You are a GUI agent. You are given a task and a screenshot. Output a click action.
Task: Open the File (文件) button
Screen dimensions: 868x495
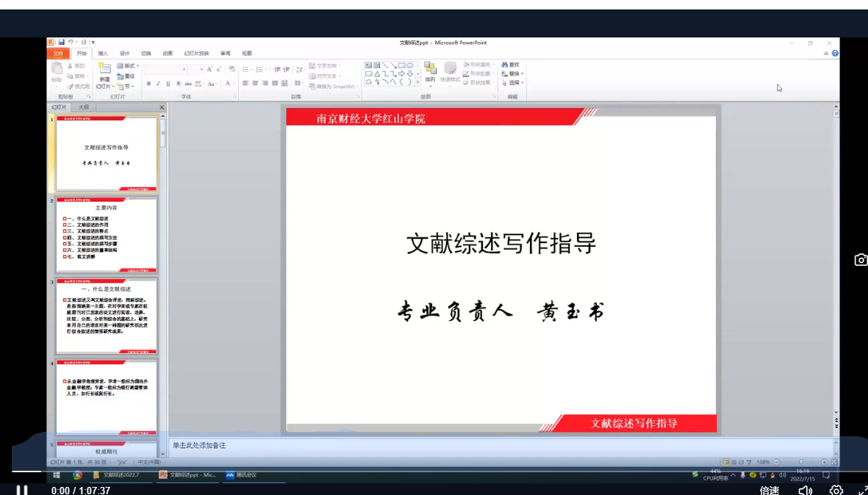click(58, 54)
